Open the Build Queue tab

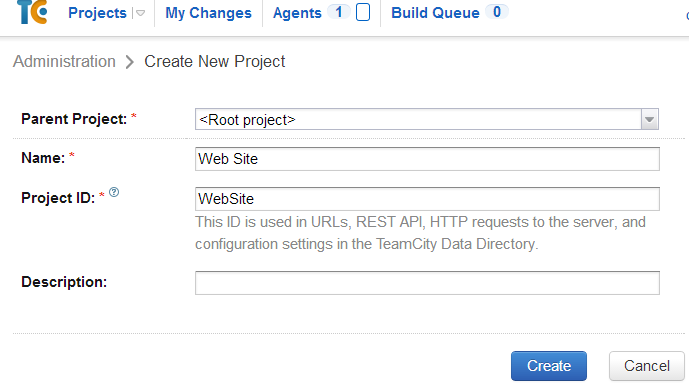(x=435, y=13)
